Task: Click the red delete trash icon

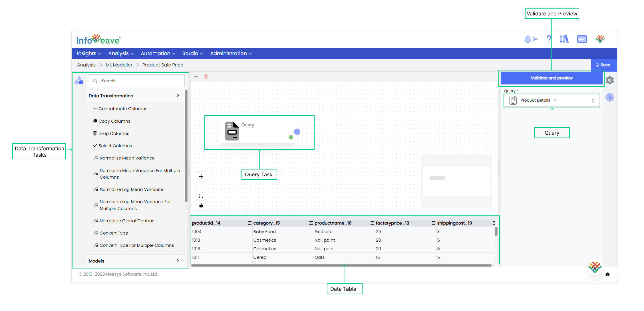Action: (206, 76)
